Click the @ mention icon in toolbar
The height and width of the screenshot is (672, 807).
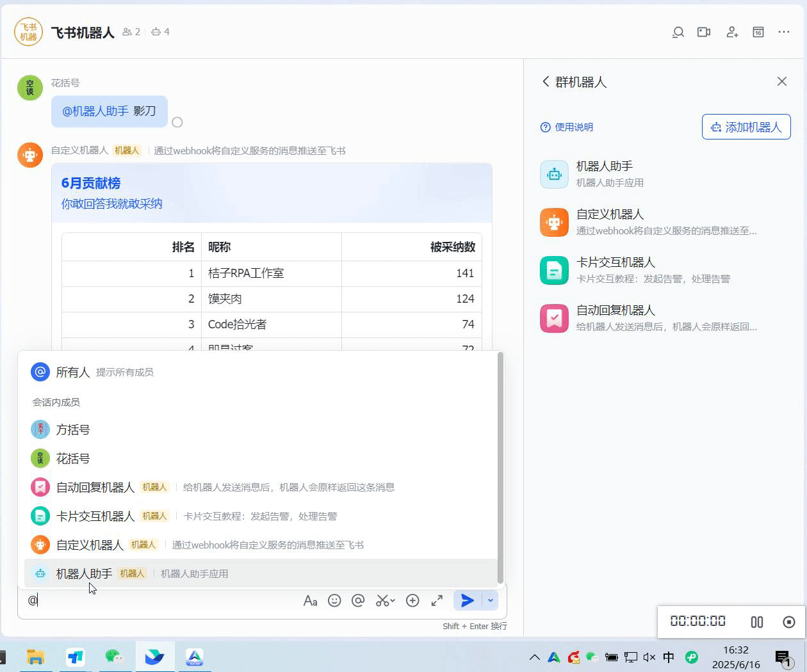pos(358,600)
